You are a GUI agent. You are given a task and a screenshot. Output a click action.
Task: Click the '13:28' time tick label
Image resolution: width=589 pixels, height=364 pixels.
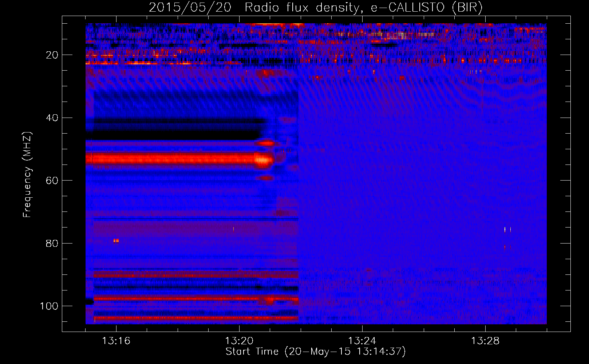(x=485, y=341)
